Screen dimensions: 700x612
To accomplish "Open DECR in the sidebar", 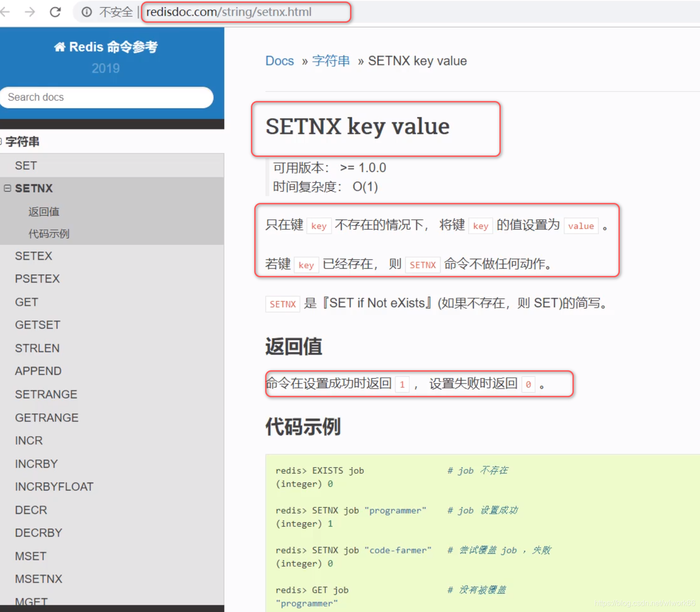I will [x=31, y=510].
